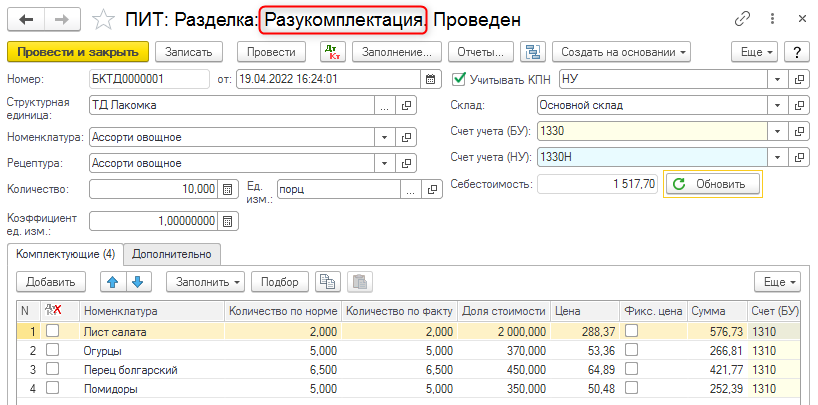The height and width of the screenshot is (405, 818).
Task: Click the back navigation arrow
Action: (x=26, y=19)
